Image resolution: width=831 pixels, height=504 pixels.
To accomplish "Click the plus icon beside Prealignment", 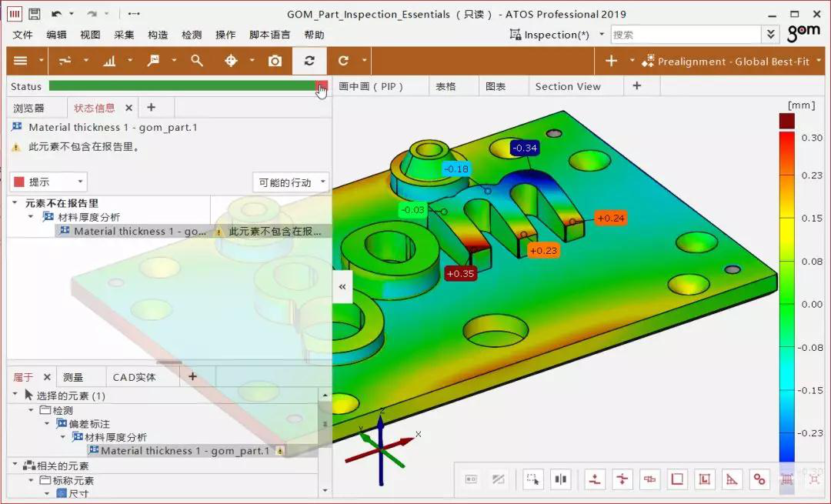I will coord(611,61).
